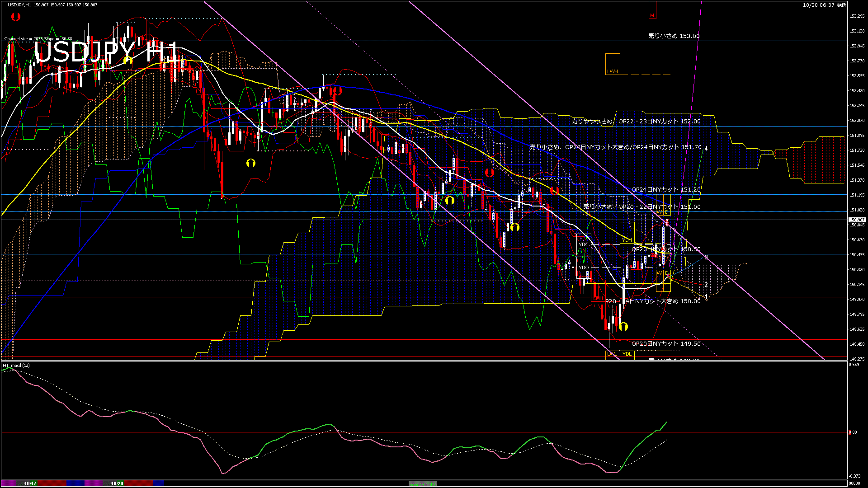
Task: Click the USDJPY,H1 symbol header text
Action: pyautogui.click(x=19, y=5)
